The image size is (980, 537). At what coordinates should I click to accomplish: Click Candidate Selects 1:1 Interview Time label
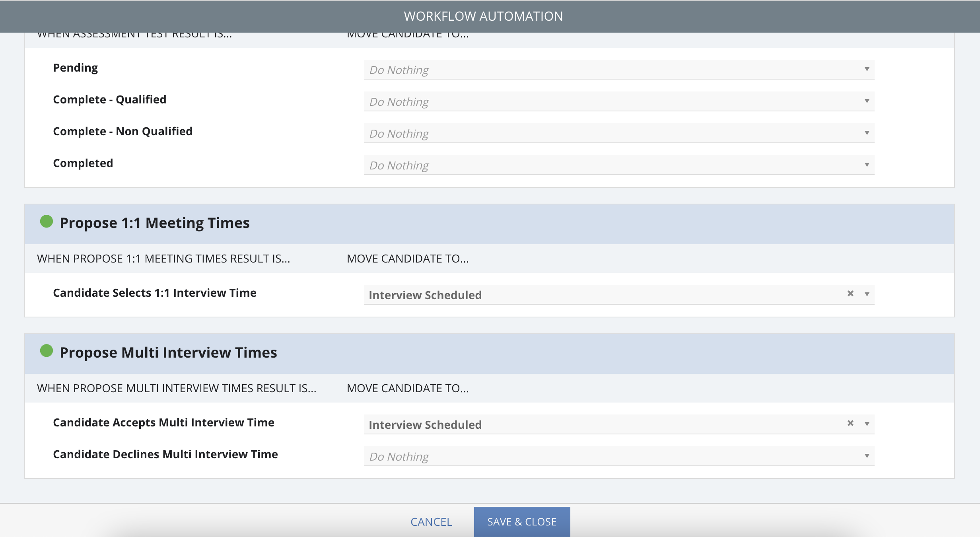[155, 293]
